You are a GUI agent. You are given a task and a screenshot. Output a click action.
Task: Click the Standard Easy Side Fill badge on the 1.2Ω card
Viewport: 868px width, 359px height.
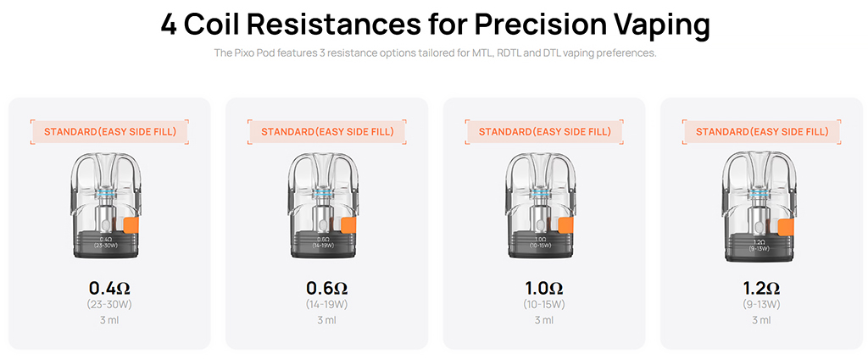[x=761, y=131]
